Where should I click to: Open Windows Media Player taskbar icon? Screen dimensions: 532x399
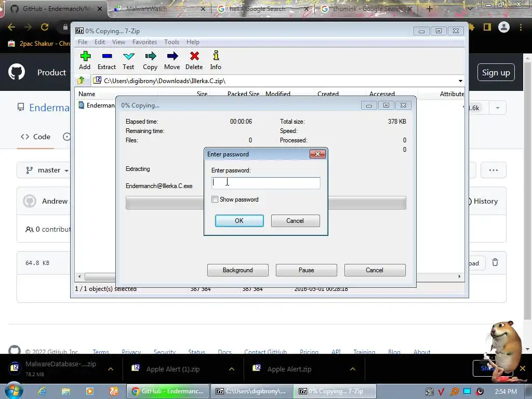(89, 391)
